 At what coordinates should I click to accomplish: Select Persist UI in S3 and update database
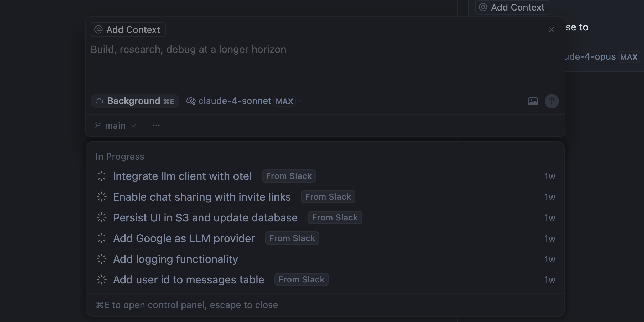click(x=205, y=218)
